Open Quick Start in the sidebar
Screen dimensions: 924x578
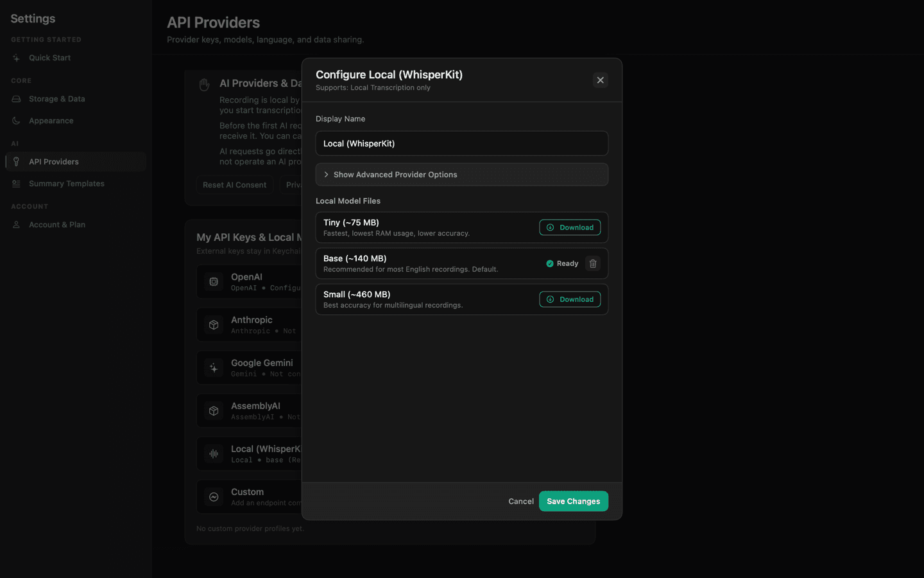76,58
